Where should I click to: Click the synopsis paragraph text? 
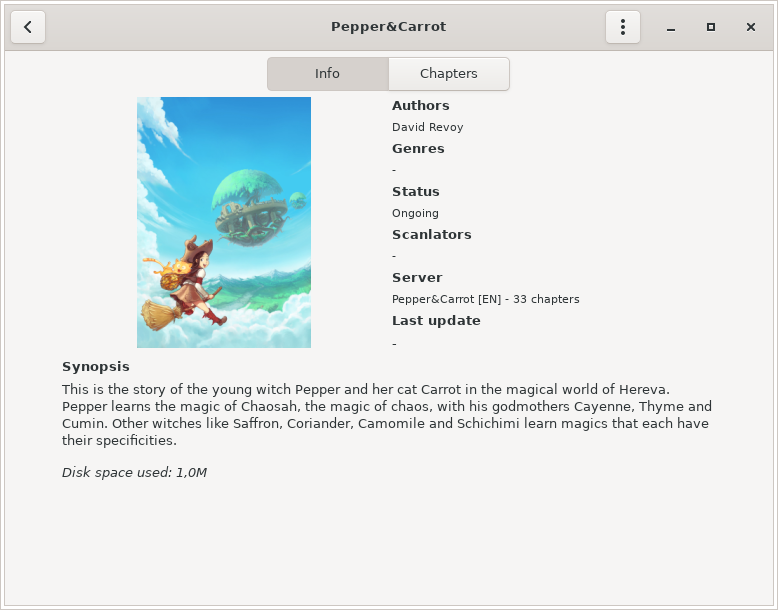(x=387, y=415)
